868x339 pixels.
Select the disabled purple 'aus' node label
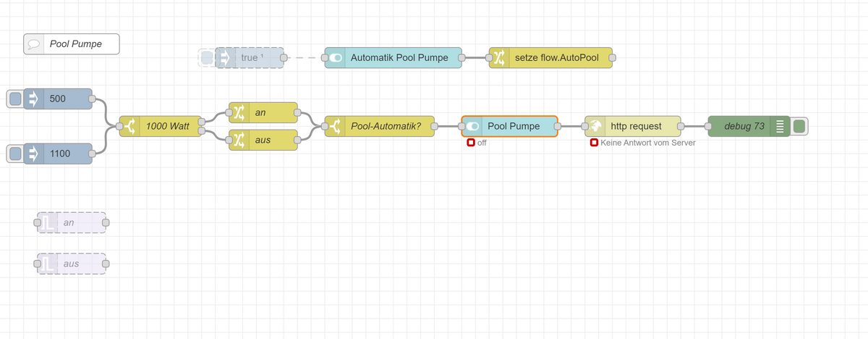71,264
